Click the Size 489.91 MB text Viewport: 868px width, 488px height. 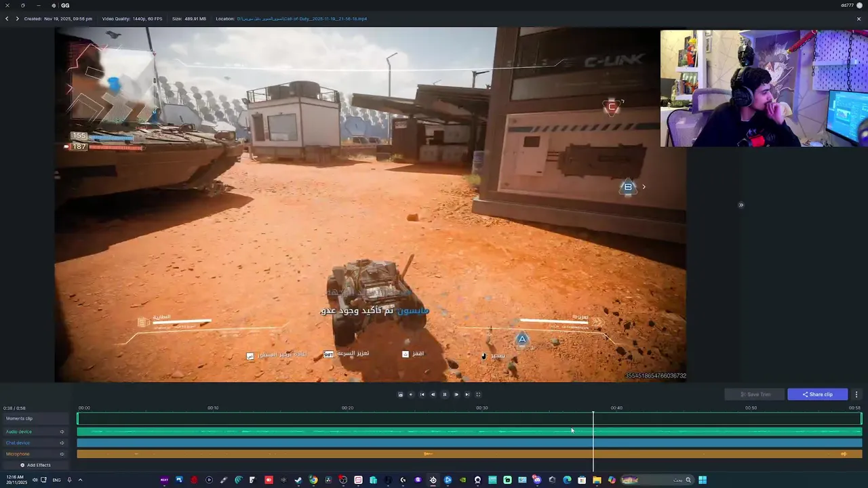tap(189, 19)
